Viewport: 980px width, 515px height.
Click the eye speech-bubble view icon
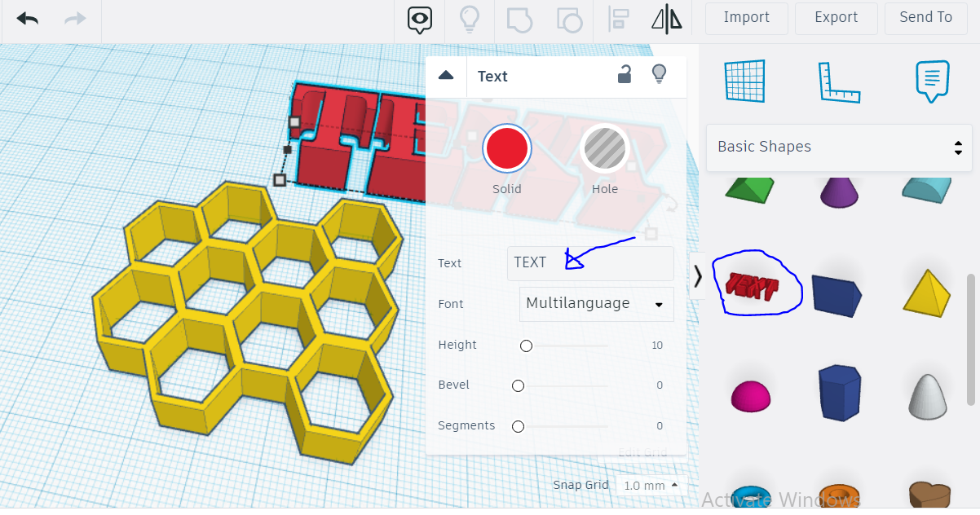420,19
